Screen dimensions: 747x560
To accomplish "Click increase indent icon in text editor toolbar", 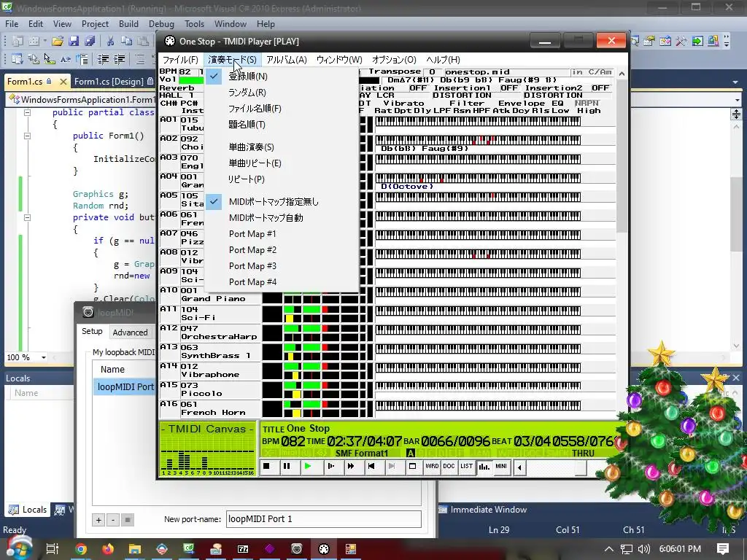I will click(x=120, y=60).
